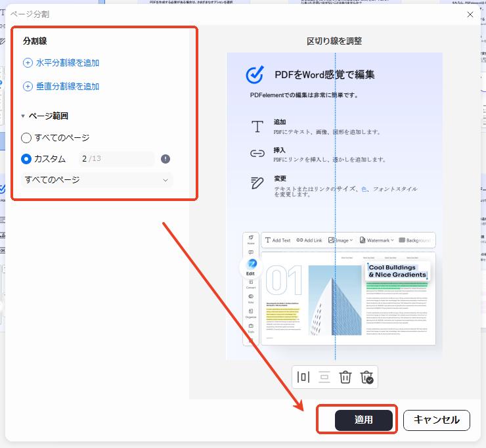Click the horizontal split line icon below the preview

324,377
